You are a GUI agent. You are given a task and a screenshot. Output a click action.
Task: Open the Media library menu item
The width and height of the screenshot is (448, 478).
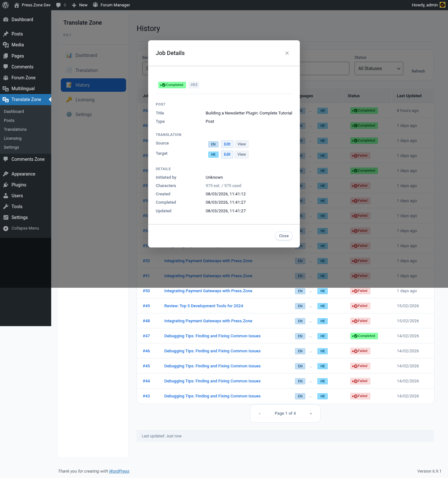coord(26,45)
